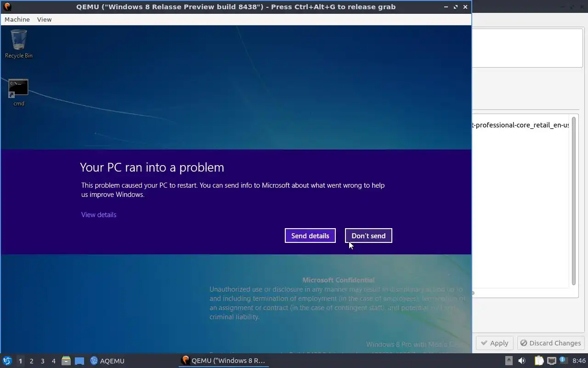Open the Machine menu in QEMU
The image size is (588, 368).
pos(17,19)
